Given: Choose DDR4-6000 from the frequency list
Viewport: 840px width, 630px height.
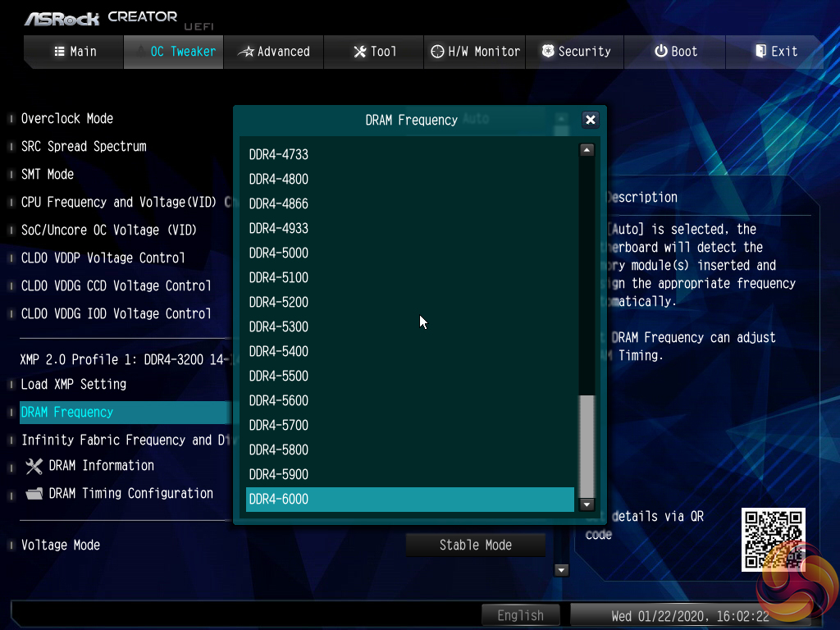Looking at the screenshot, I should pos(409,499).
